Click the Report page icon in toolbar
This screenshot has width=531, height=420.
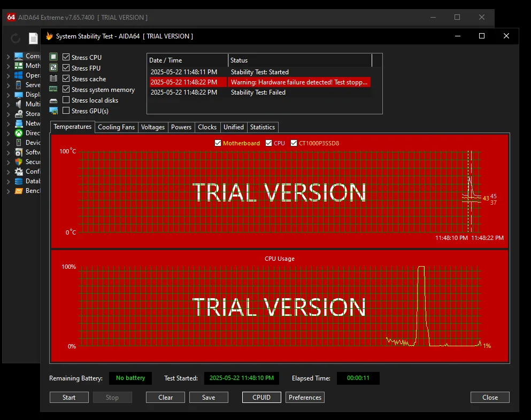33,38
